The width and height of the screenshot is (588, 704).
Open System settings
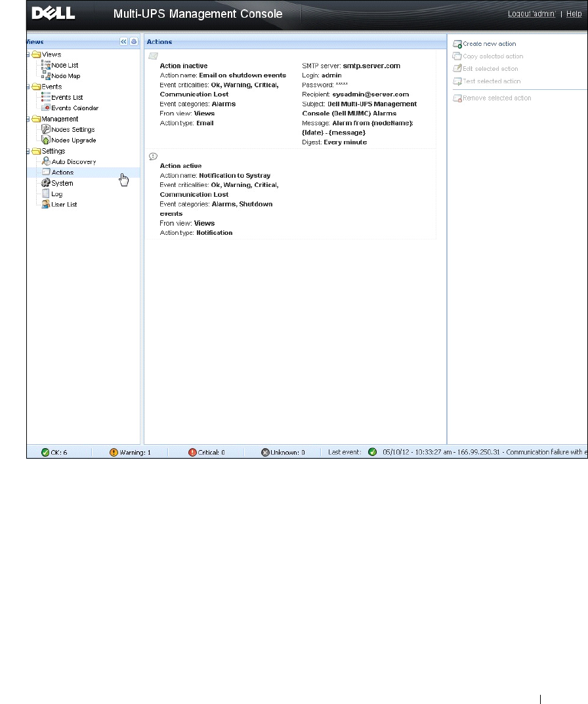(62, 183)
